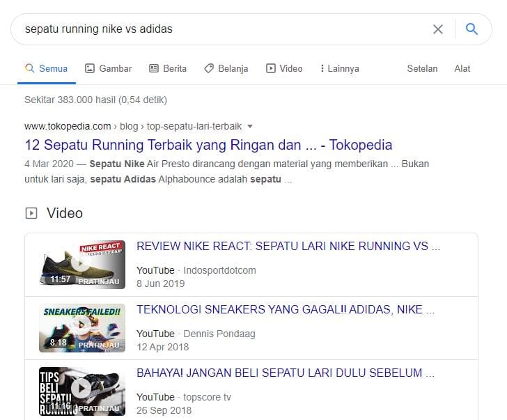Click the Lainnya three-dot icon

[322, 68]
